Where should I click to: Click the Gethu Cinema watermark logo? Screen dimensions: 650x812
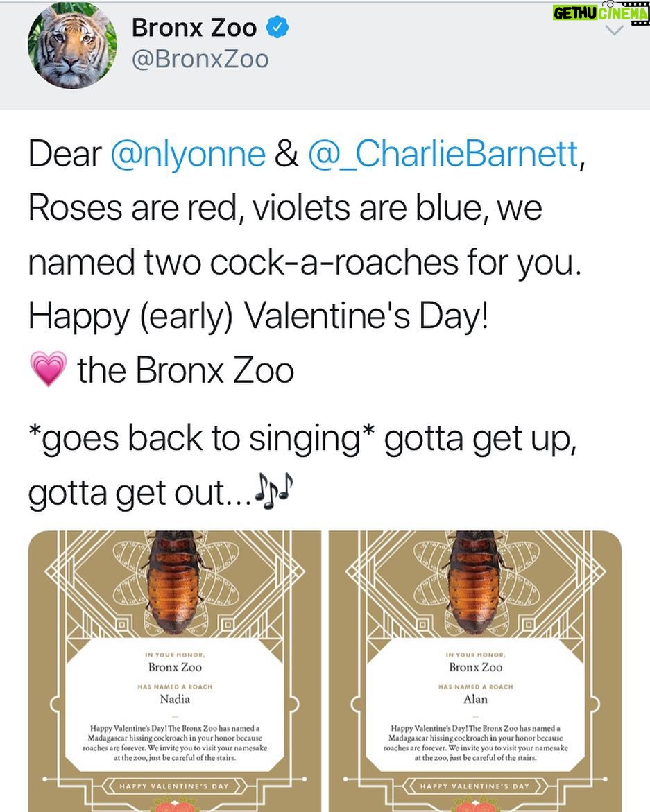(600, 13)
